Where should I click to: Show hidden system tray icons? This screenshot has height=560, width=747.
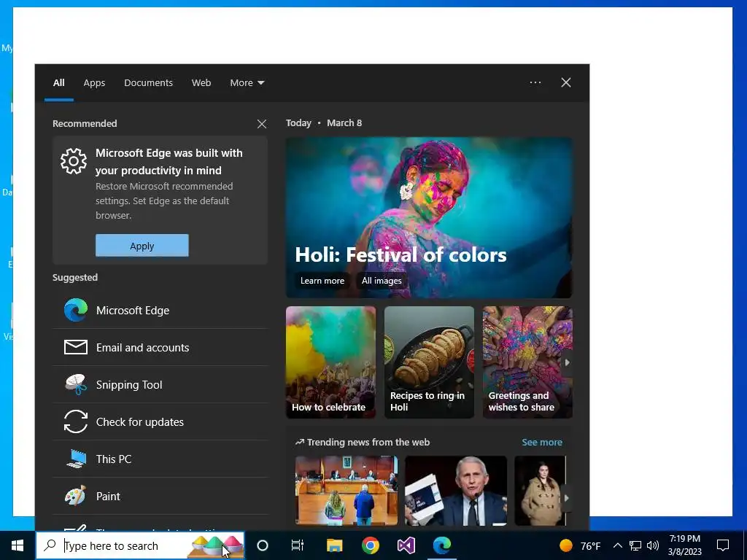pos(617,545)
